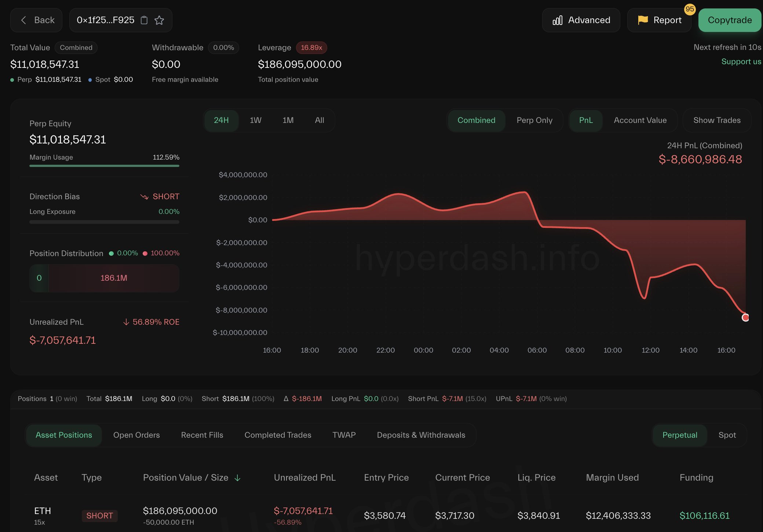Image resolution: width=763 pixels, height=532 pixels.
Task: Go Back to the previous page
Action: (x=36, y=20)
